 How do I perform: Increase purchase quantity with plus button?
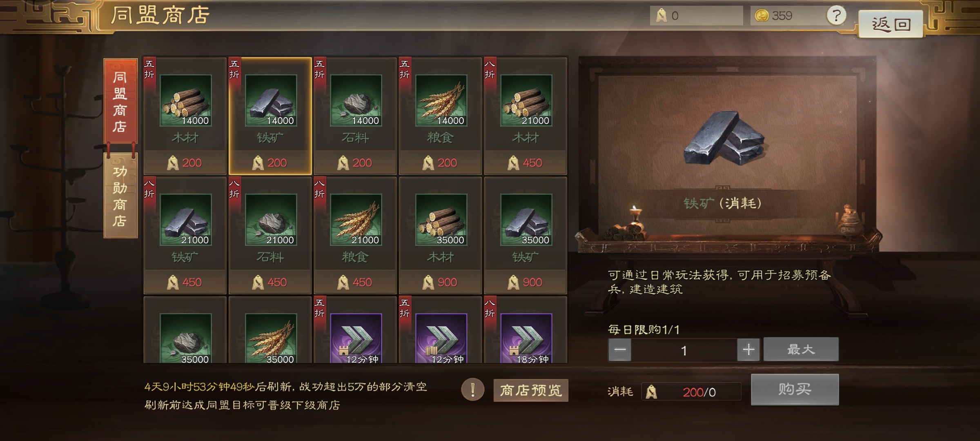[748, 350]
